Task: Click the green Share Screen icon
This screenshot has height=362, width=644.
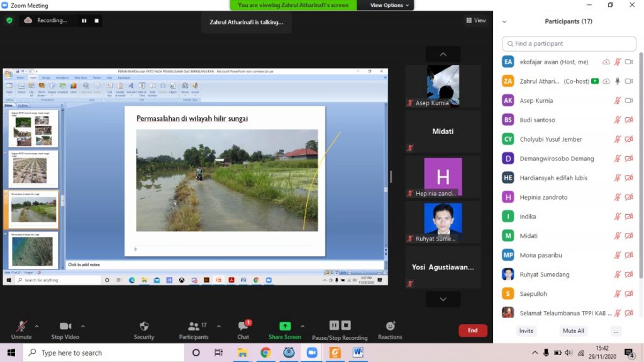Action: click(285, 326)
